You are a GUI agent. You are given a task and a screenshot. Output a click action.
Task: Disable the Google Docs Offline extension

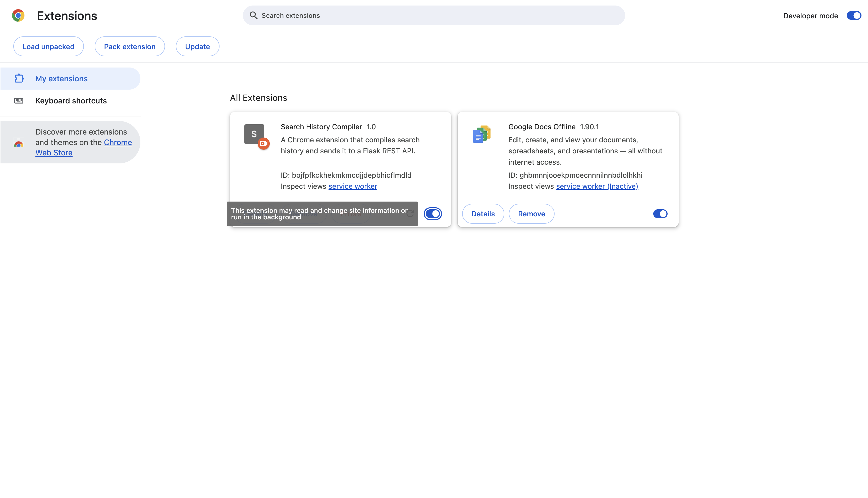point(660,214)
